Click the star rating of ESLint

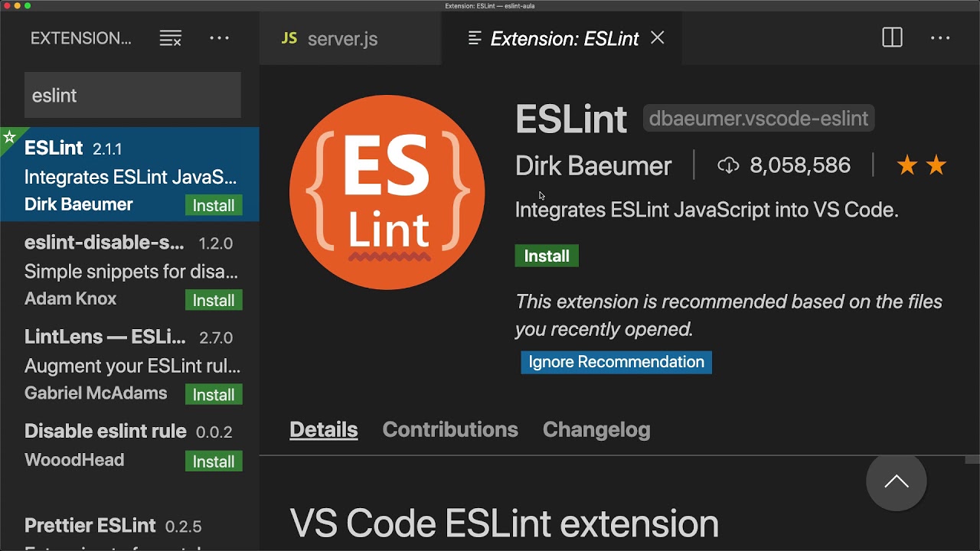922,165
